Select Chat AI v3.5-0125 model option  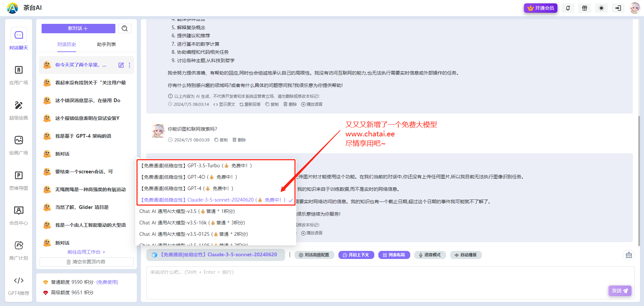click(x=216, y=234)
